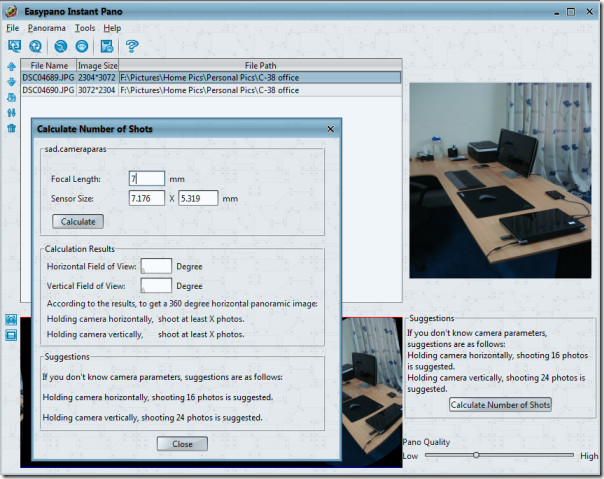Click the File Path column header
Screen dimensions: 604x479
point(260,66)
